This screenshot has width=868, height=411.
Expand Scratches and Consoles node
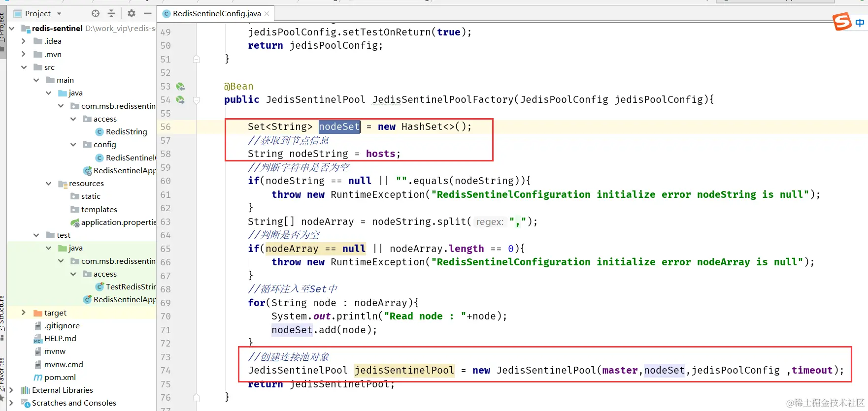pos(11,403)
